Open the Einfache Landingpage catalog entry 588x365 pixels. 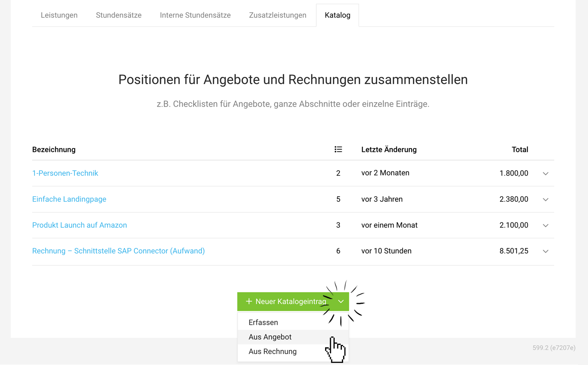[69, 199]
